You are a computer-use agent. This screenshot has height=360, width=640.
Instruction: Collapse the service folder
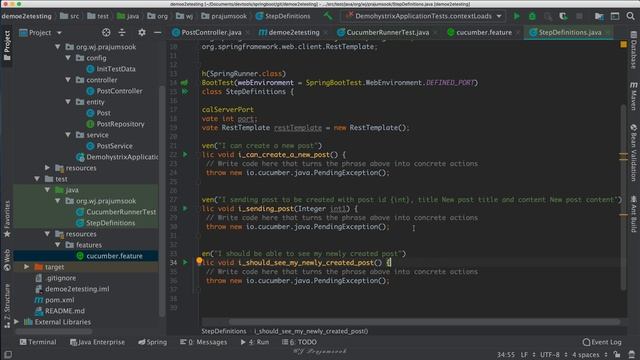click(68, 135)
